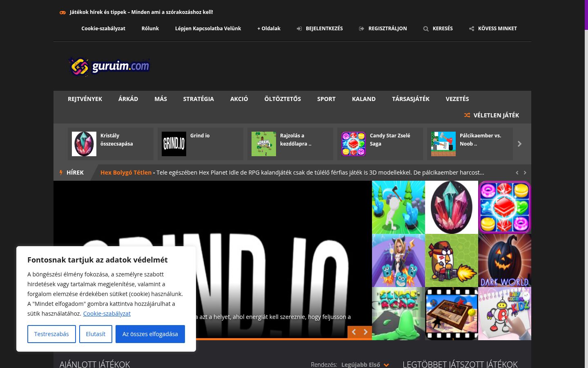Click the guruim.com site logo
The height and width of the screenshot is (368, 588).
pos(109,66)
